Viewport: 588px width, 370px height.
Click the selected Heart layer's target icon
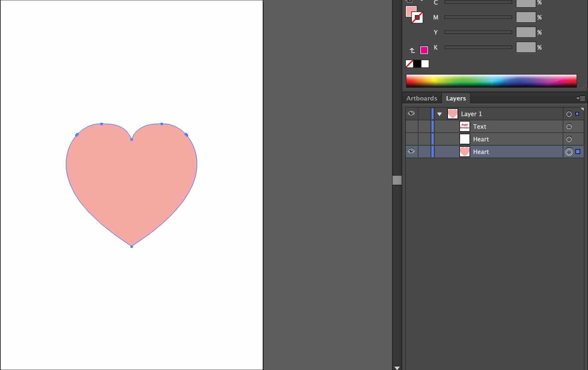(x=569, y=152)
